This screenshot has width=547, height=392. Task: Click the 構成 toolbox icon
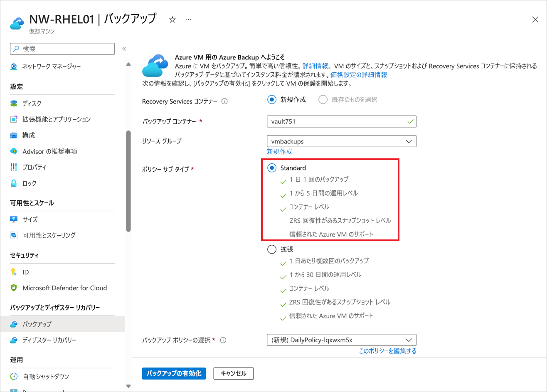pyautogui.click(x=14, y=135)
